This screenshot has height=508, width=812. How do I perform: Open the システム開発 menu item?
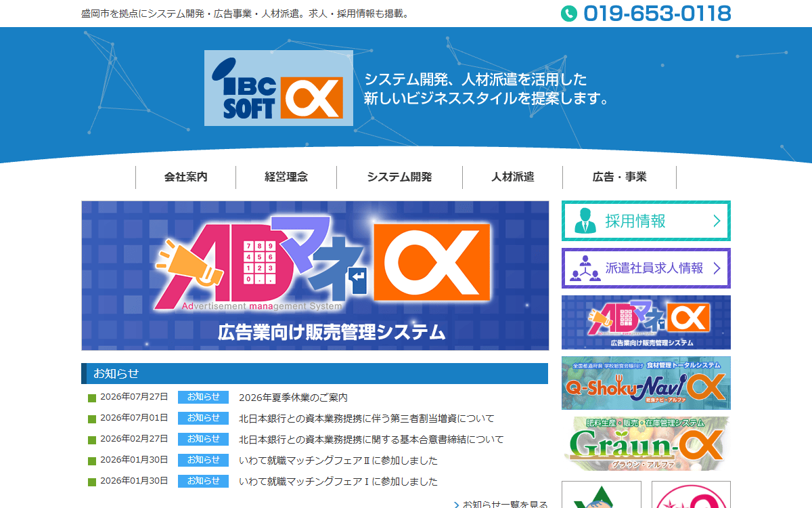(x=399, y=177)
